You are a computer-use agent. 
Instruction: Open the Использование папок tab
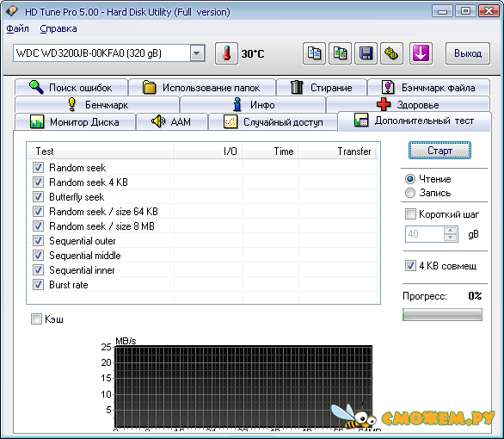[x=202, y=88]
